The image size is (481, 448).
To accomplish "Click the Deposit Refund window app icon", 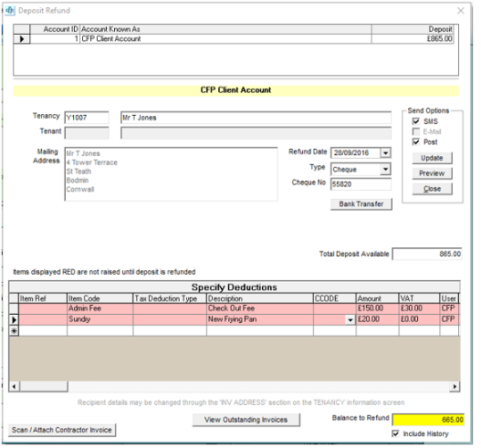I will point(10,10).
